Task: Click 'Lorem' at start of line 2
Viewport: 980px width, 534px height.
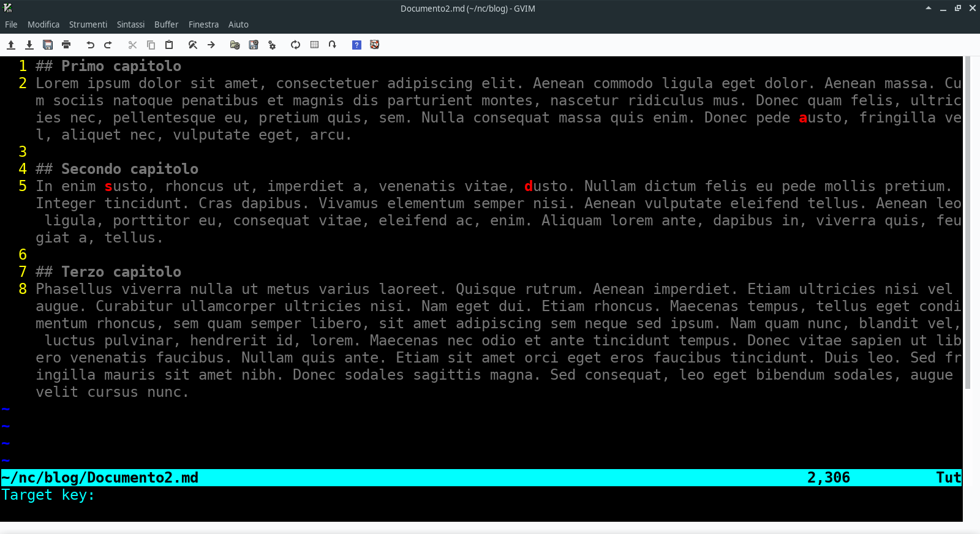Action: tap(57, 83)
